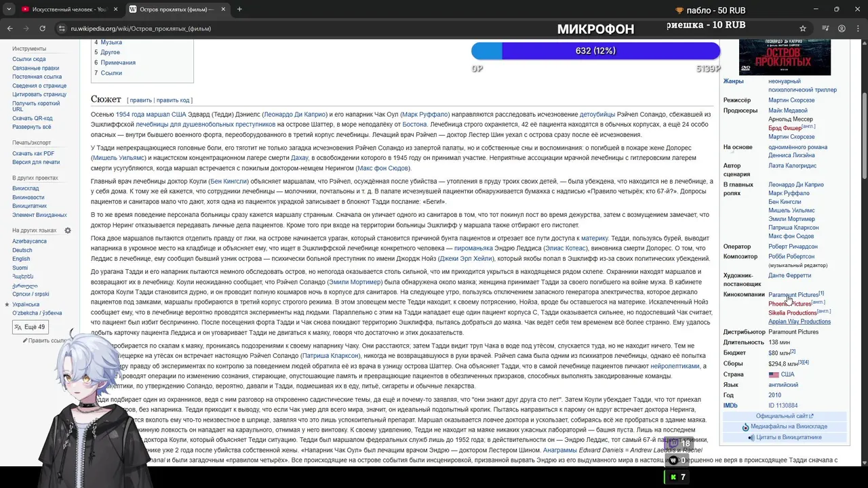Open the Commons icon beside 'Медиафайлы на Викискладе'
868x488 pixels.
pyautogui.click(x=745, y=427)
